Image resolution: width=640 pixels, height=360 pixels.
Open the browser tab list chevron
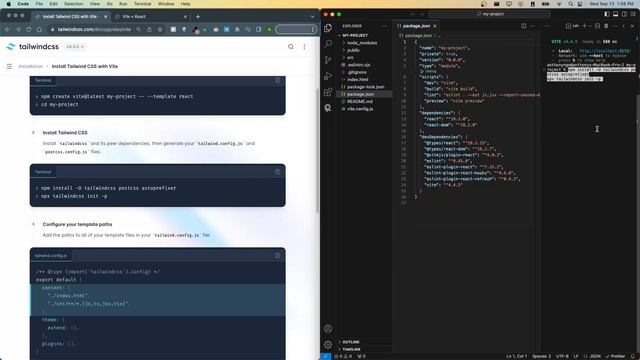coord(312,17)
